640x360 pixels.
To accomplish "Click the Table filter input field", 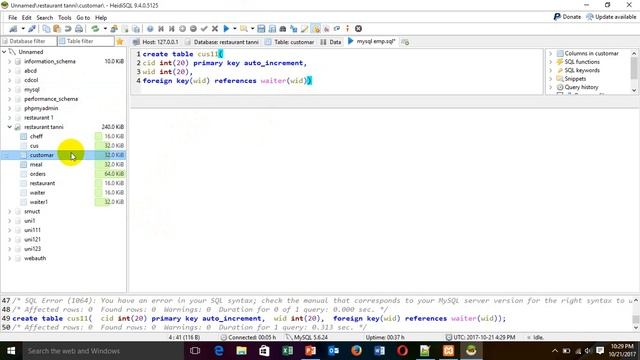I will (x=86, y=41).
